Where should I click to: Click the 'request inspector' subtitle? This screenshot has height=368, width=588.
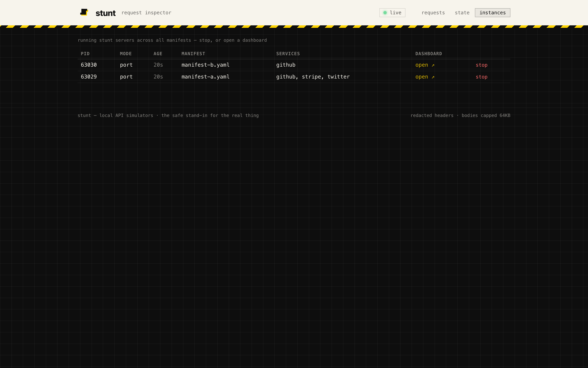(x=146, y=13)
